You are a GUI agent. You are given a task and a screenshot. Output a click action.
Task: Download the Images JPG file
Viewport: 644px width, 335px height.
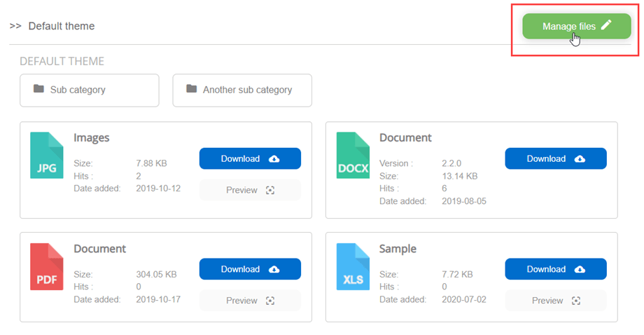point(250,158)
